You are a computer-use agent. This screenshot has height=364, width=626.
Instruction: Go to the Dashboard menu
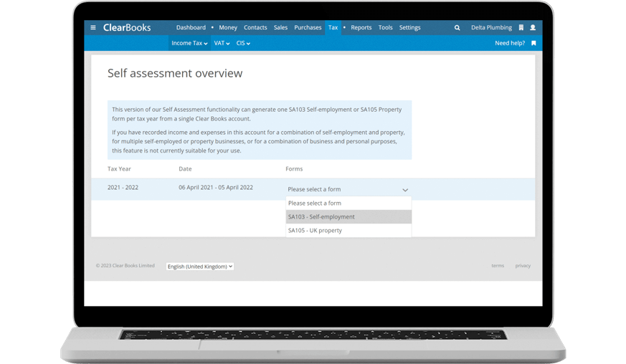[x=191, y=27]
